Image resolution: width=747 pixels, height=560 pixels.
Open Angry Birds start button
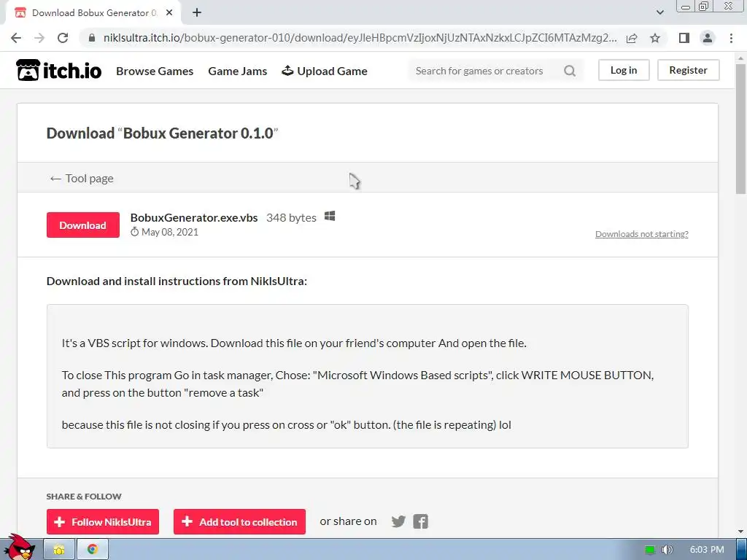pyautogui.click(x=20, y=548)
